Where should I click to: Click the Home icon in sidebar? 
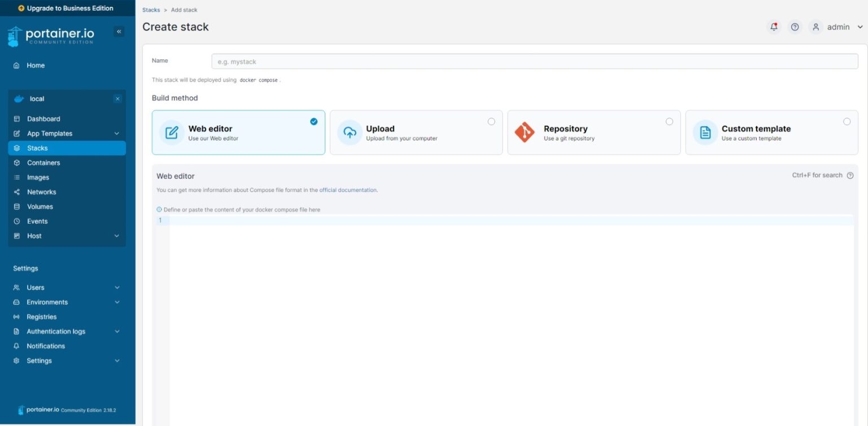16,66
